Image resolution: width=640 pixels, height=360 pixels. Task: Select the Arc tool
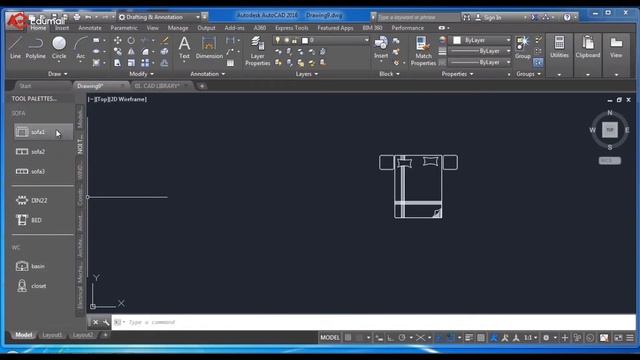tap(80, 47)
